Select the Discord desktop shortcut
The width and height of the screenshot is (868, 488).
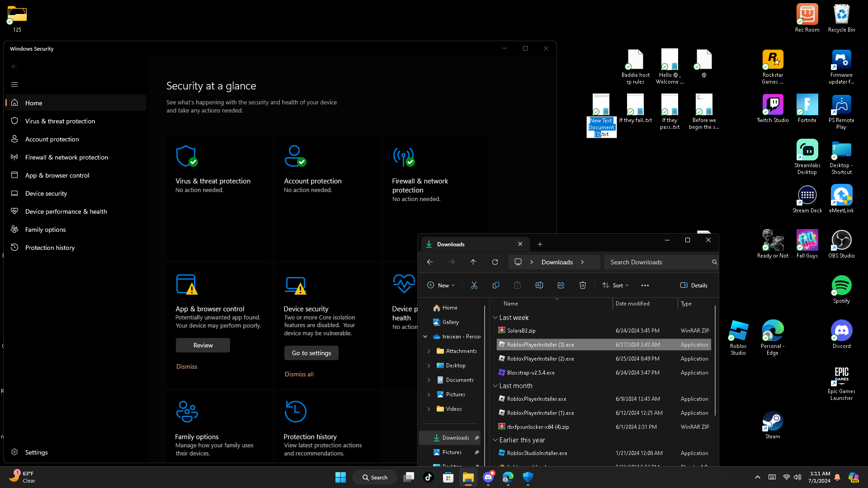[x=841, y=335]
